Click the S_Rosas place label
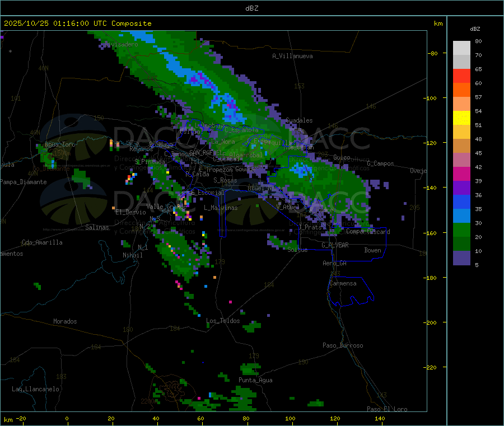This screenshot has width=504, height=426. point(225,180)
